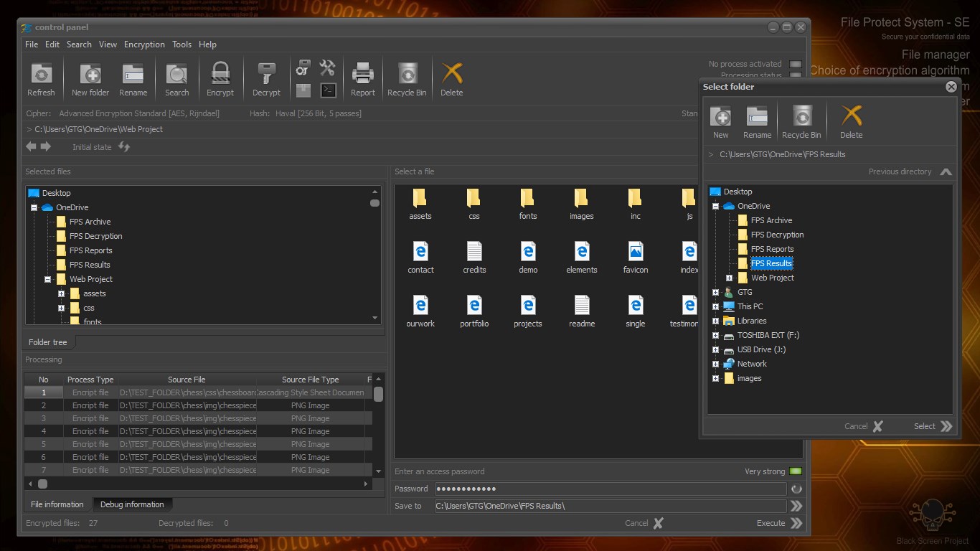Open Recycle Bin in main toolbar
Image resolution: width=980 pixels, height=551 pixels.
(x=407, y=74)
